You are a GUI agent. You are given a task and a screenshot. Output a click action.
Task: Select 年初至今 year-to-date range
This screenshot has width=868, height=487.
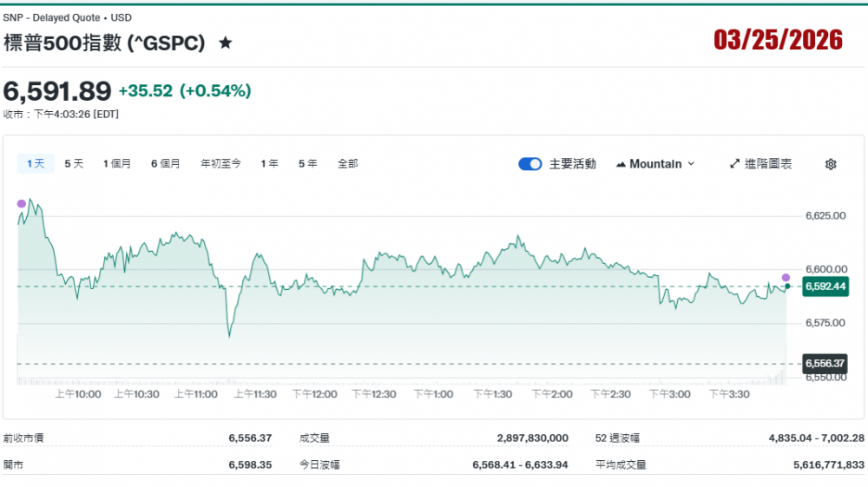pos(220,163)
